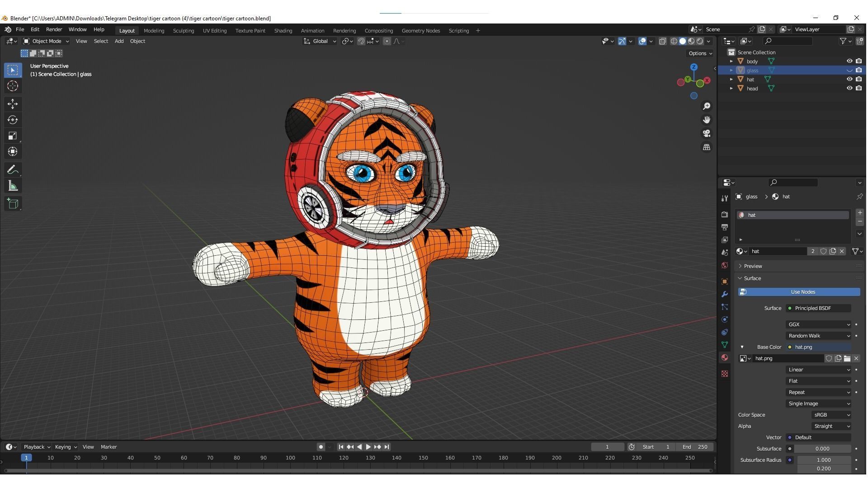Activate the Scale tool
Image resolution: width=868 pixels, height=488 pixels.
13,136
